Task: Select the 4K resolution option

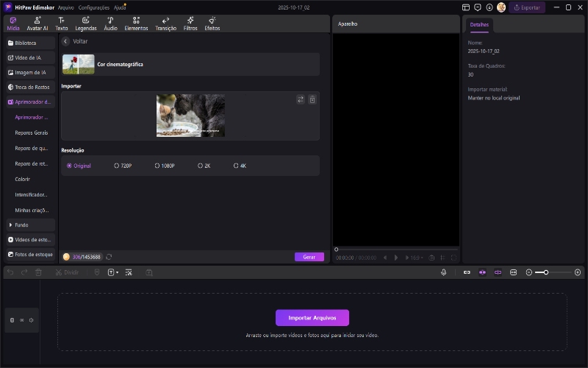Action: [x=240, y=166]
